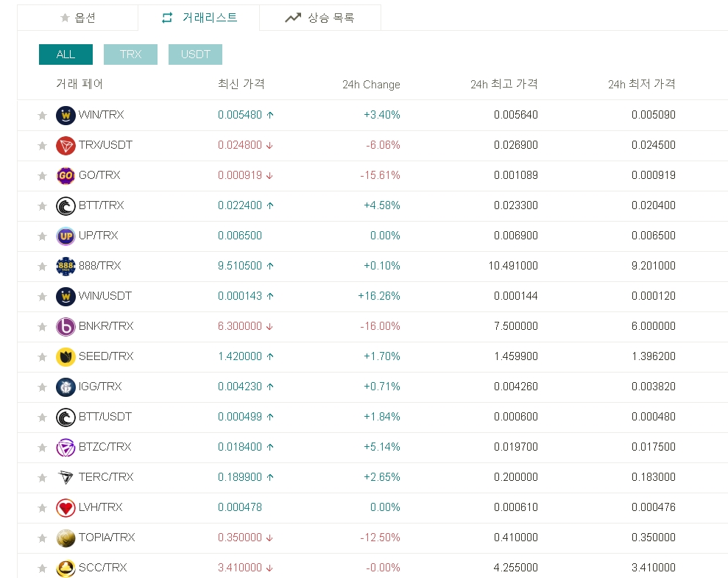Viewport: 728px width, 578px height.
Task: Select the 888/TRX pair name
Action: [100, 266]
